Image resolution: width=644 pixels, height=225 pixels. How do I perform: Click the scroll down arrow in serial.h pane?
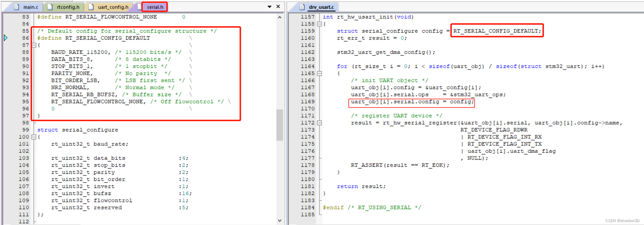pos(280,221)
